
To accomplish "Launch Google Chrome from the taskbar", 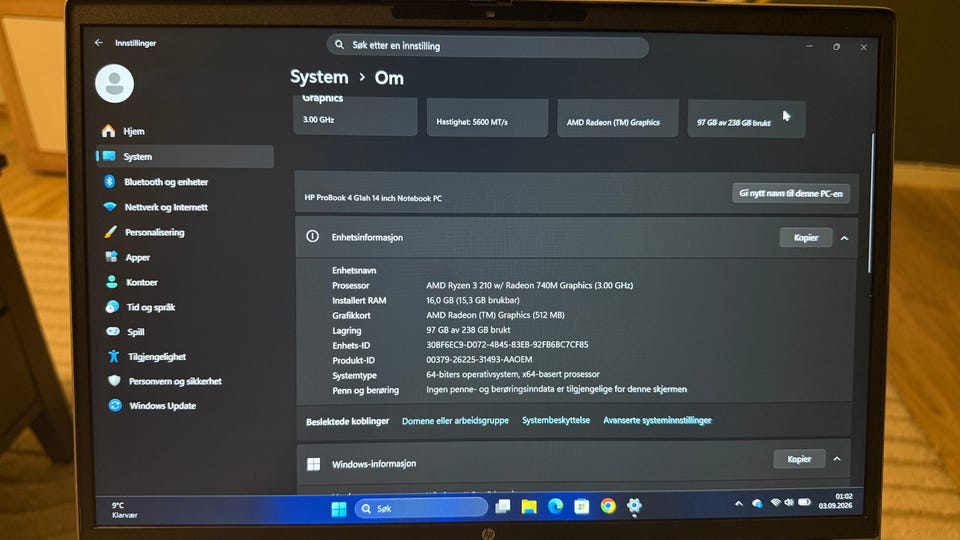I will click(608, 505).
